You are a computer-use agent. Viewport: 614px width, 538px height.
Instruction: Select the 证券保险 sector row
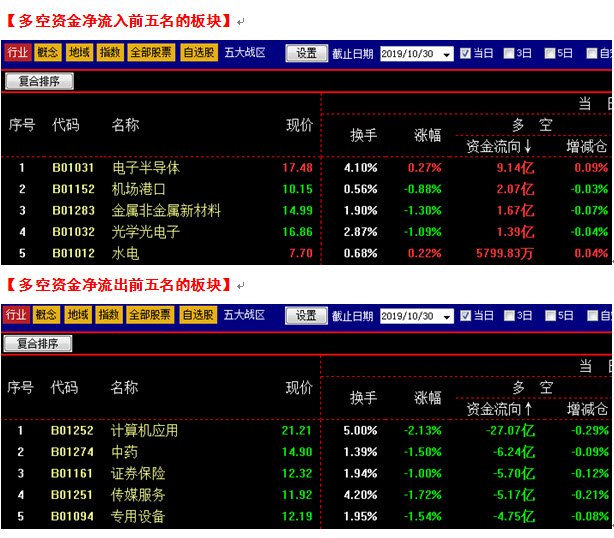138,473
